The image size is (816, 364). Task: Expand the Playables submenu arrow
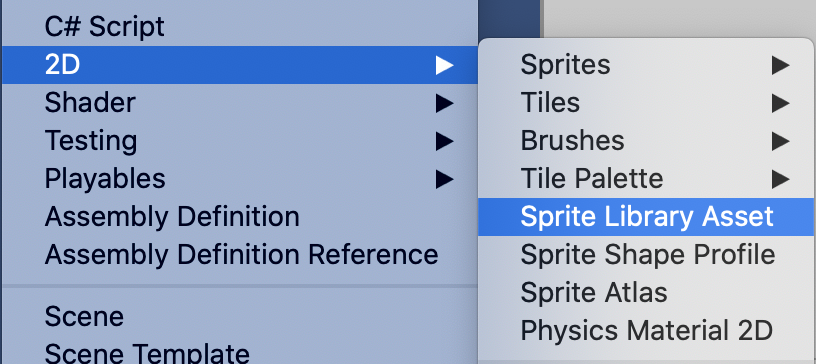coord(444,179)
